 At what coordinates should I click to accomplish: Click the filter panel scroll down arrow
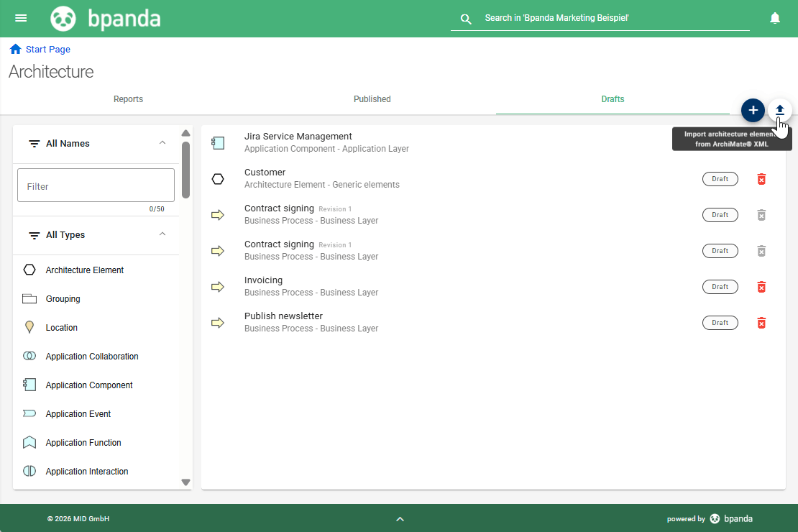(x=185, y=482)
